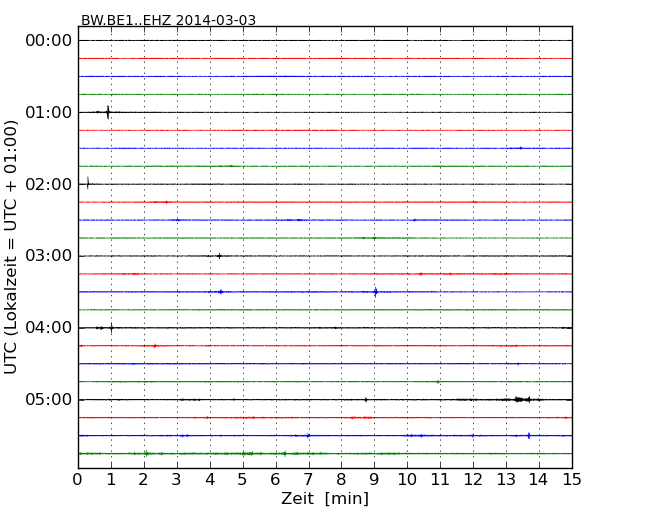Click x-axis tick label 9
The height and width of the screenshot is (520, 650).
click(374, 480)
